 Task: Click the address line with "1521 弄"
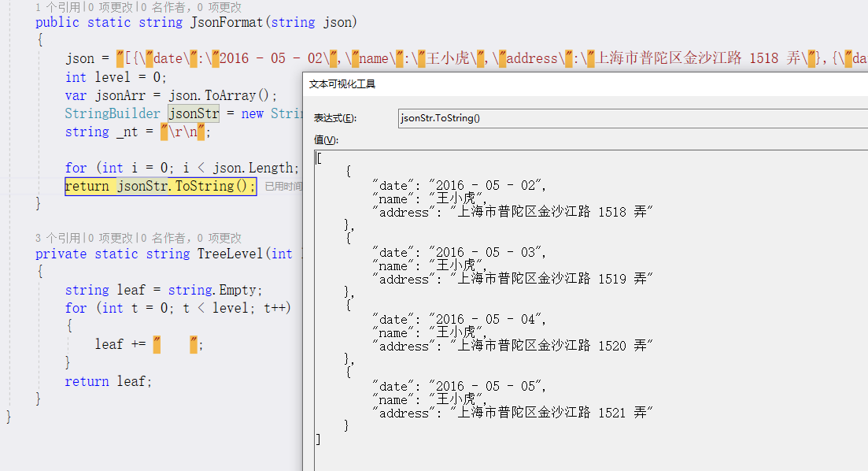click(512, 413)
